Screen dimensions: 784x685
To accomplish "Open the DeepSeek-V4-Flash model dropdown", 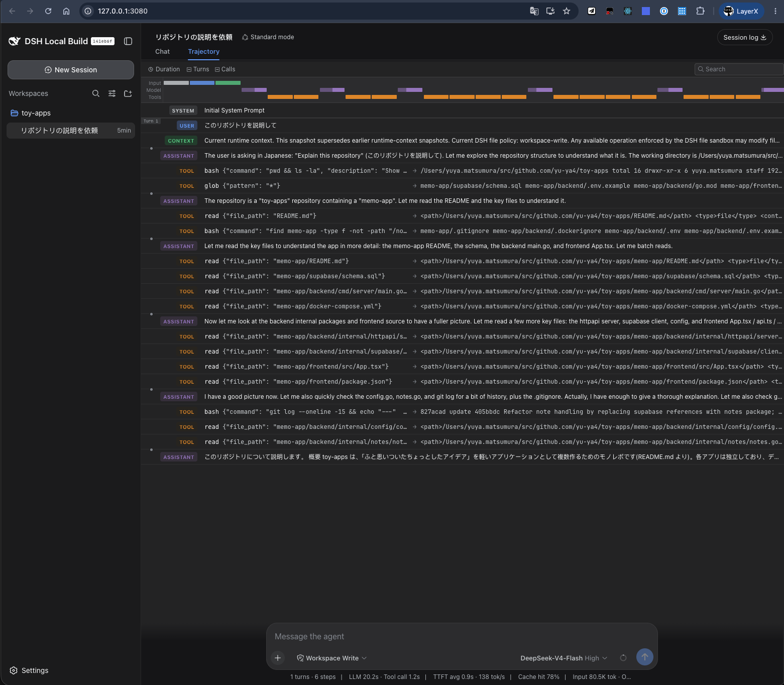I will click(x=564, y=658).
